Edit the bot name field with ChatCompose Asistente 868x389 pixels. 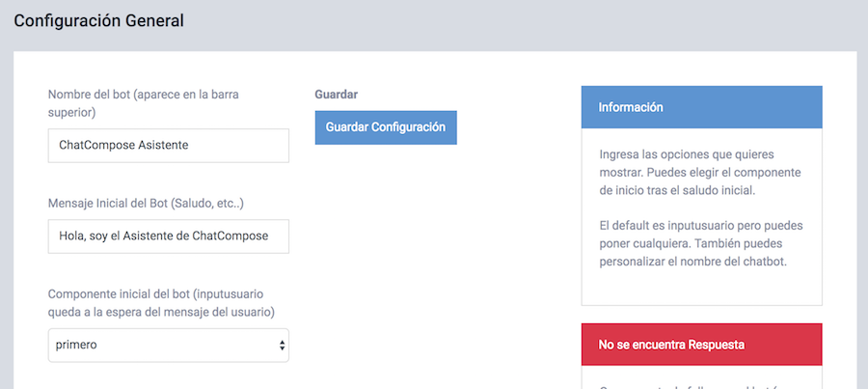click(168, 146)
